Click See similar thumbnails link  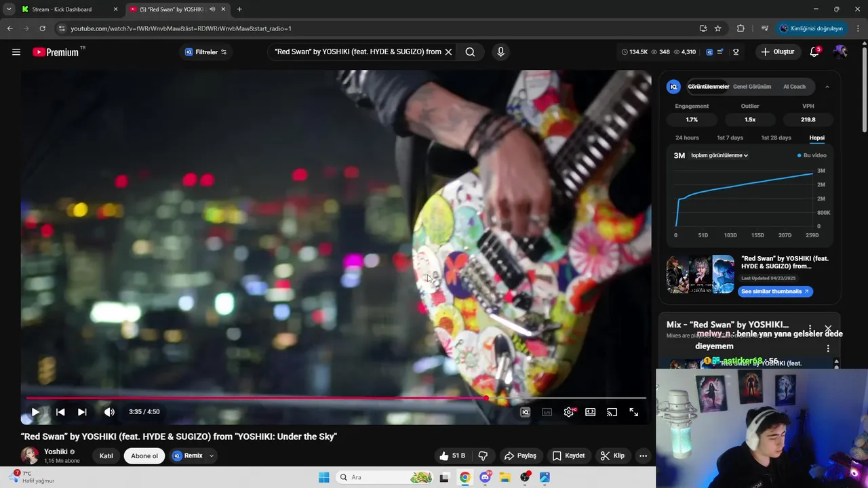point(775,291)
